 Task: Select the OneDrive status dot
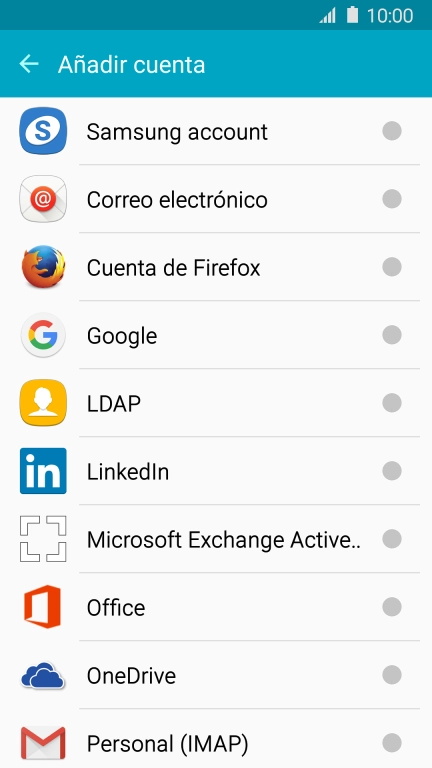(x=392, y=675)
